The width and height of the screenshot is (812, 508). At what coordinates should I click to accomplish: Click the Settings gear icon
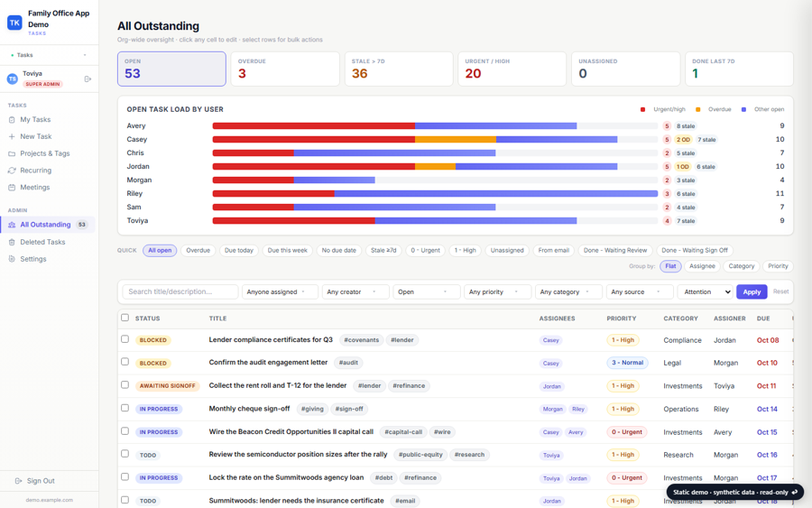click(x=12, y=259)
